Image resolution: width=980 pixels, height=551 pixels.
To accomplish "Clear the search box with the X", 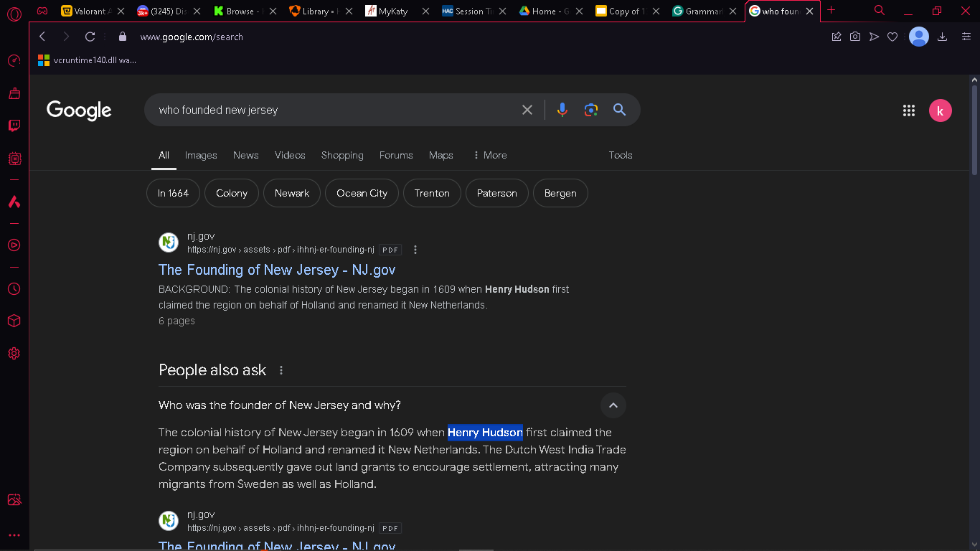I will [527, 110].
